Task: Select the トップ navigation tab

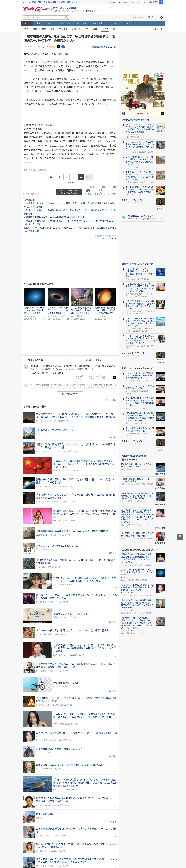Action: (x=27, y=24)
